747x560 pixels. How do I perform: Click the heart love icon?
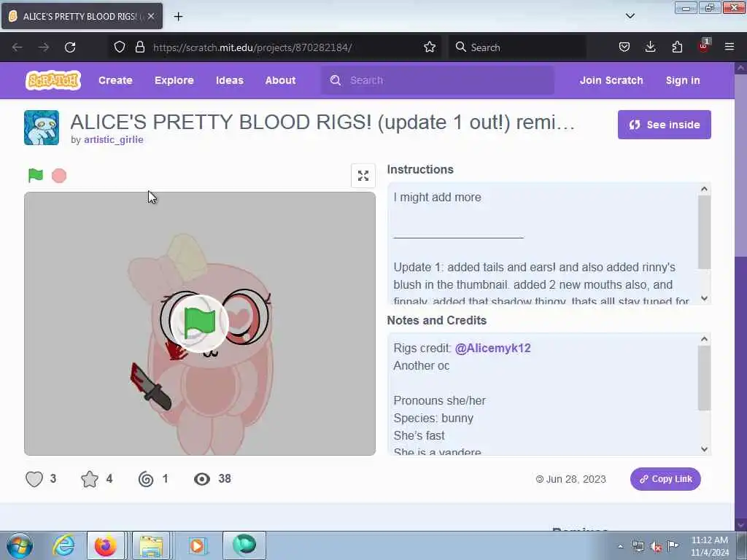click(x=34, y=478)
